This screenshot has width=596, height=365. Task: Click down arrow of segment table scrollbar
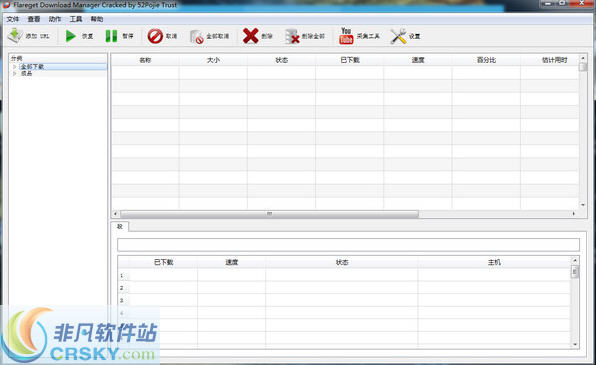[x=575, y=344]
